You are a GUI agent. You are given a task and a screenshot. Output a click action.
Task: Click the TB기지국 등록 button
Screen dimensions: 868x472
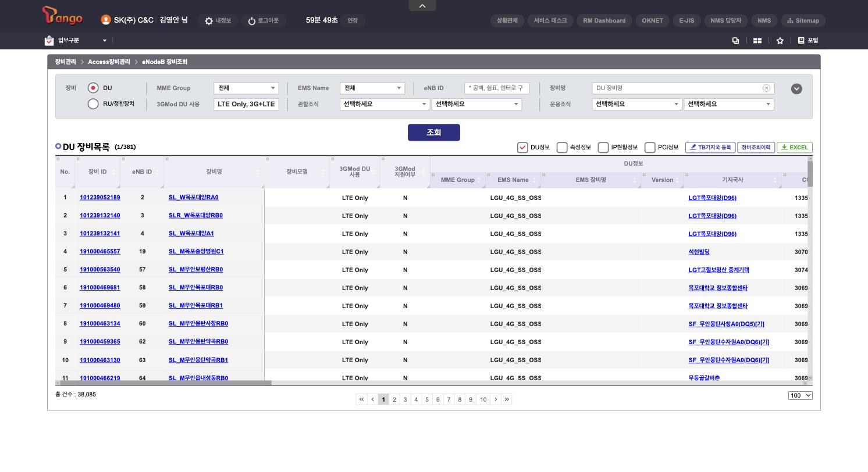[710, 148]
